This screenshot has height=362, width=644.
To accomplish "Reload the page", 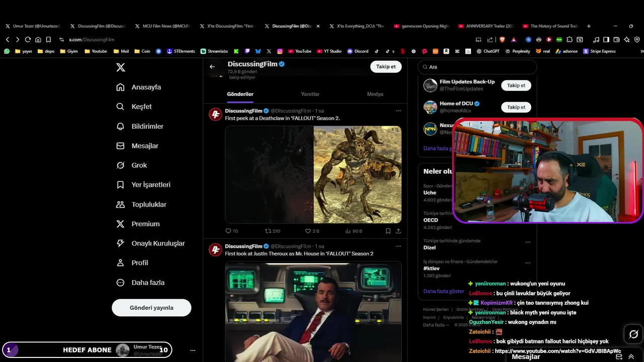I will tap(28, 40).
